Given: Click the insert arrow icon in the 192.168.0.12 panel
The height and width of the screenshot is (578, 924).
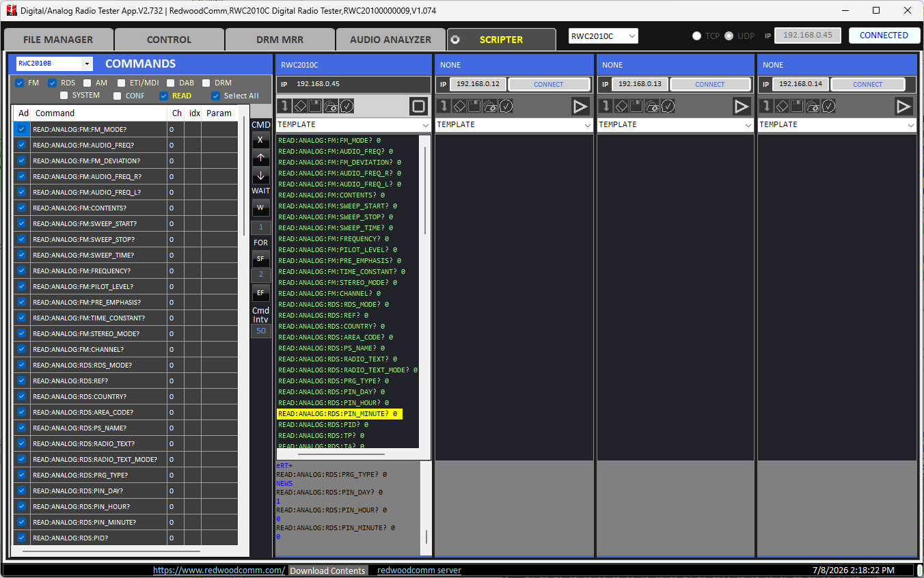Looking at the screenshot, I should (x=444, y=106).
